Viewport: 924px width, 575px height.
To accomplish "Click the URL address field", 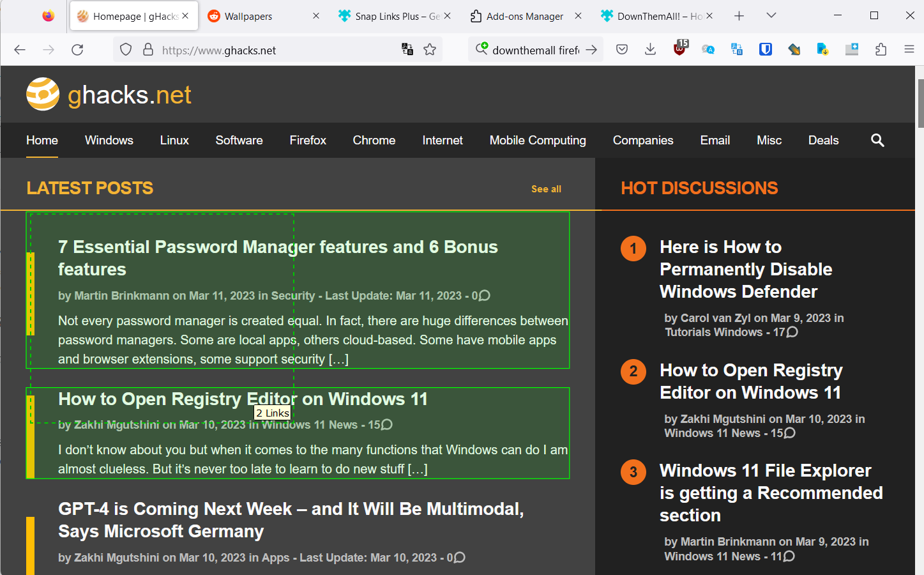I will tap(275, 50).
